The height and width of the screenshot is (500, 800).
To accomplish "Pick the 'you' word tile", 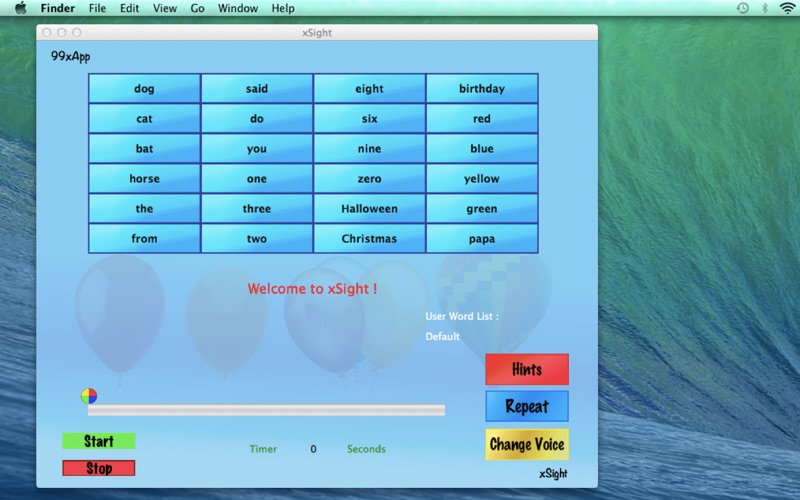I will (257, 148).
